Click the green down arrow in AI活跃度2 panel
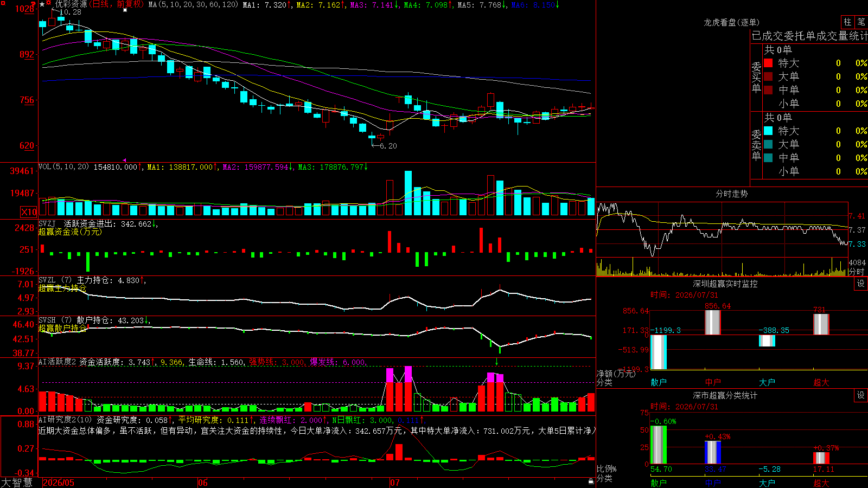 coord(496,362)
